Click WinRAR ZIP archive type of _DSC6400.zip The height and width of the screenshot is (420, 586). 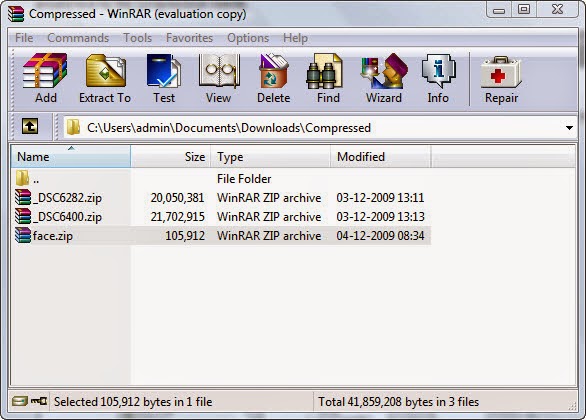(269, 217)
